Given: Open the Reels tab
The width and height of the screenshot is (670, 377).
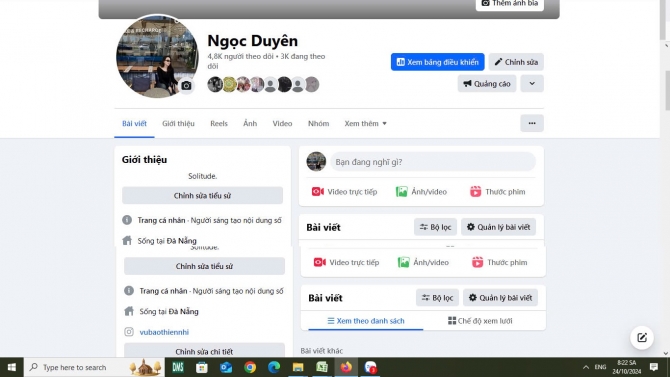Looking at the screenshot, I should pos(219,124).
